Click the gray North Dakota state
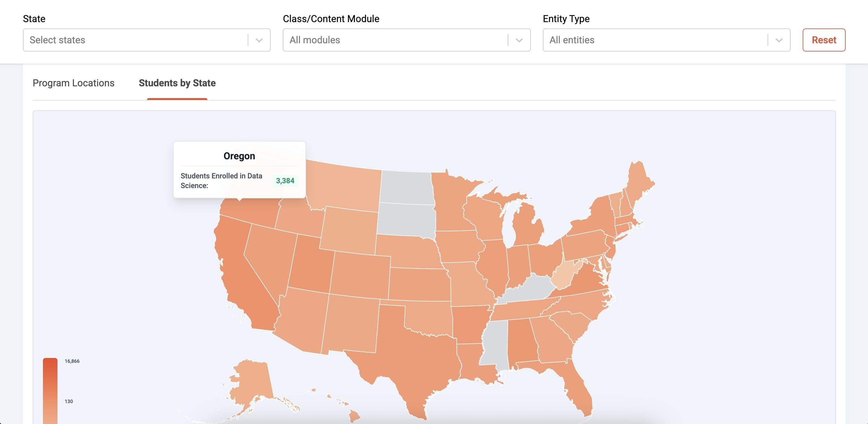Viewport: 868px width, 424px height. [406, 187]
